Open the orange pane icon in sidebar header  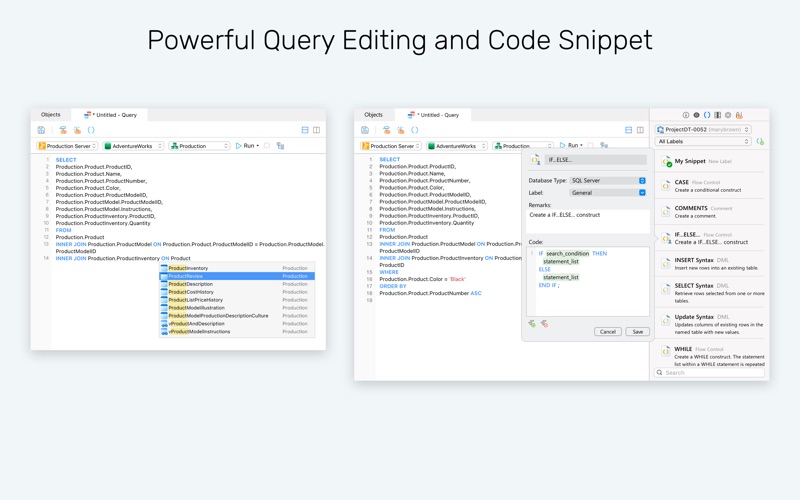[x=739, y=115]
